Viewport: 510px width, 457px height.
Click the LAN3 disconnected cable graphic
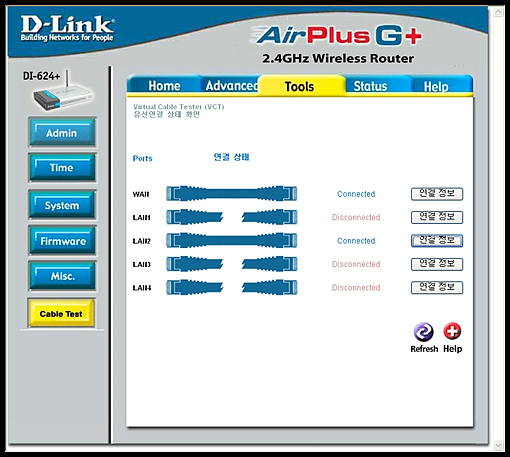[x=232, y=264]
